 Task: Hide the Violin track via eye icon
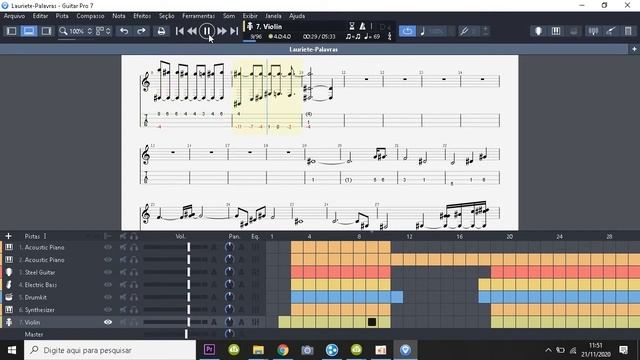click(108, 322)
